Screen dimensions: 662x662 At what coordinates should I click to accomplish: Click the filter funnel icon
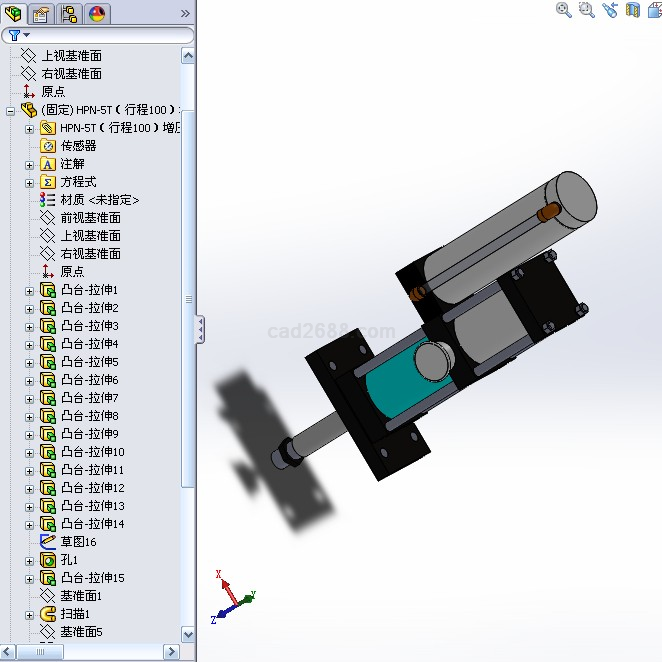15,35
